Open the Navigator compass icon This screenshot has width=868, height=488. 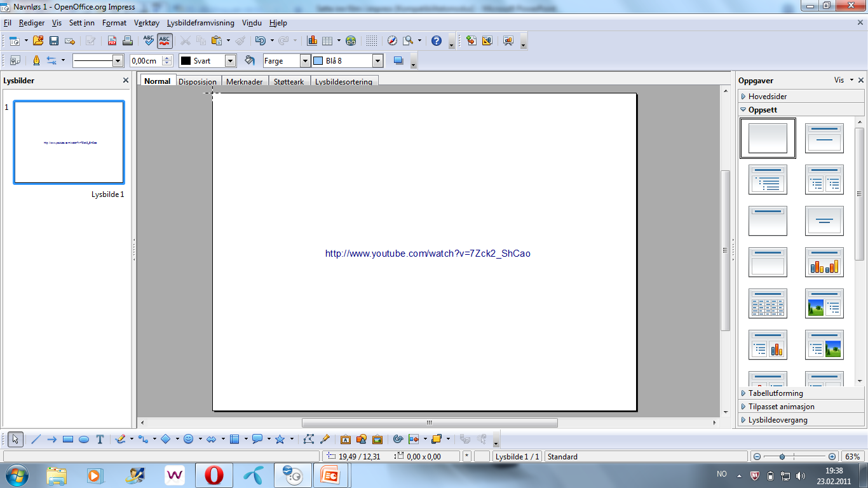(x=392, y=41)
